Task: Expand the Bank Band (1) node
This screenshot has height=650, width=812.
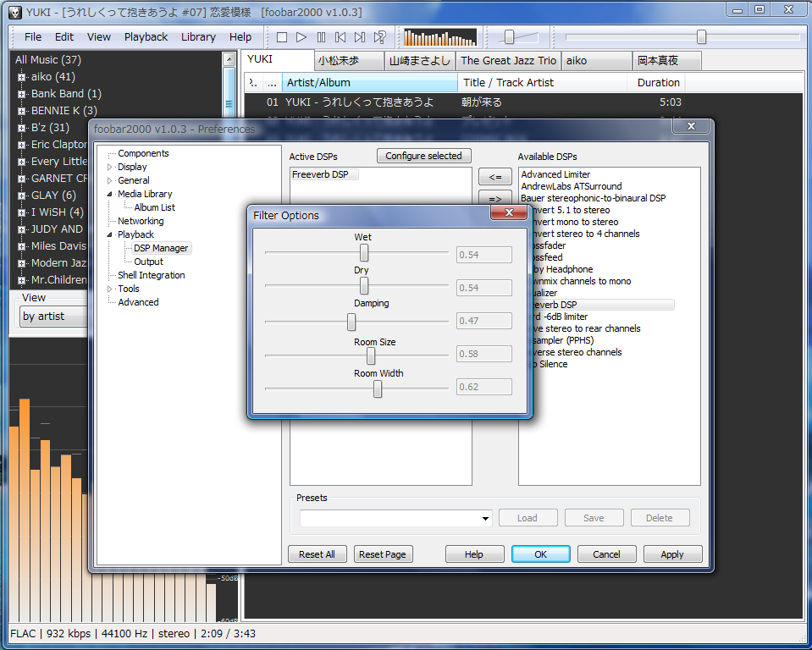Action: [21, 94]
